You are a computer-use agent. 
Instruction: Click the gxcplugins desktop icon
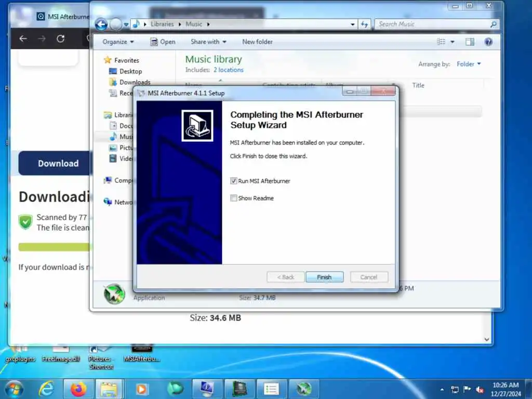point(20,354)
